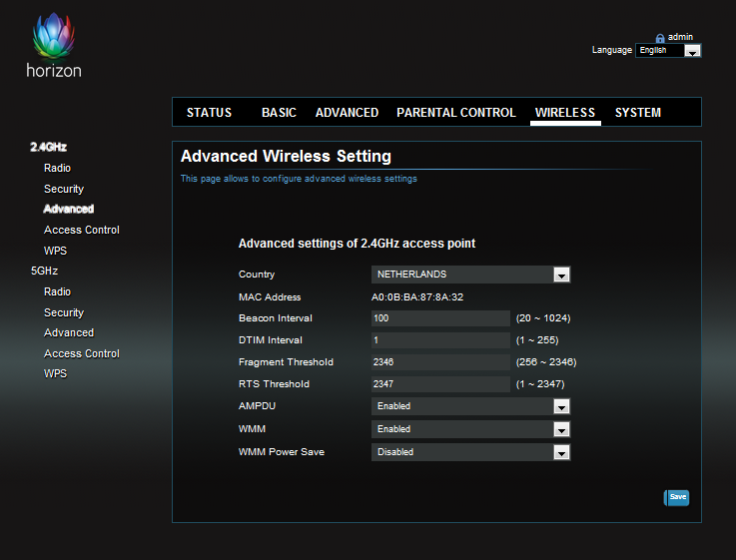Switch to the BASIC tab

pos(279,113)
